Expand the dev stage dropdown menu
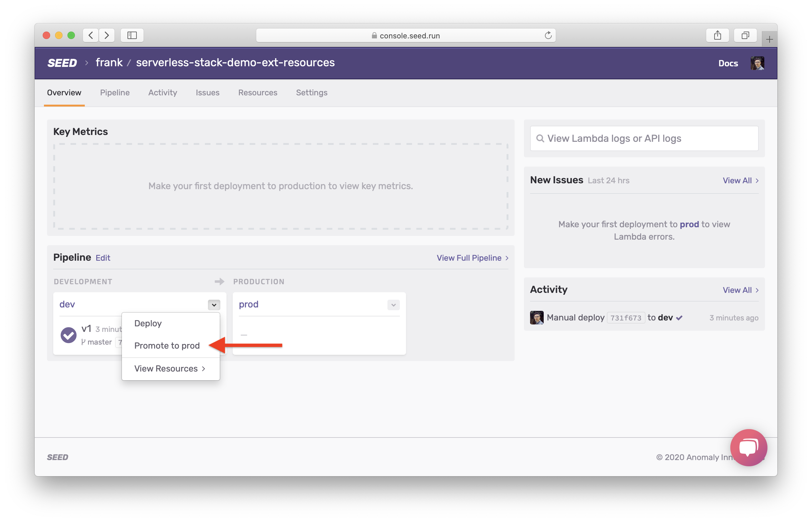 214,304
